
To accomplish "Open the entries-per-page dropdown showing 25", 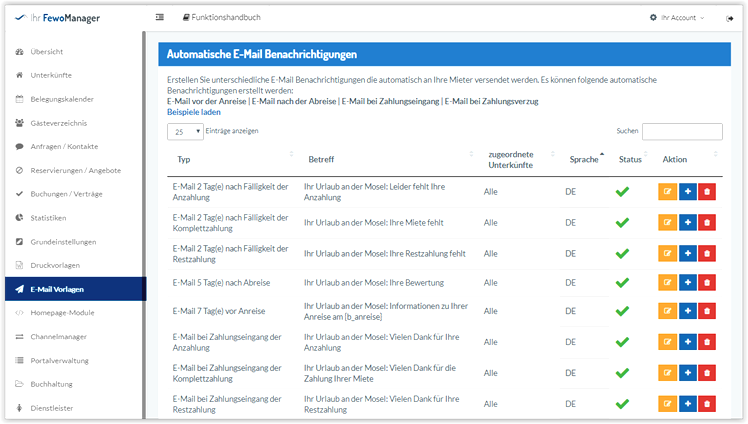I will pos(185,131).
